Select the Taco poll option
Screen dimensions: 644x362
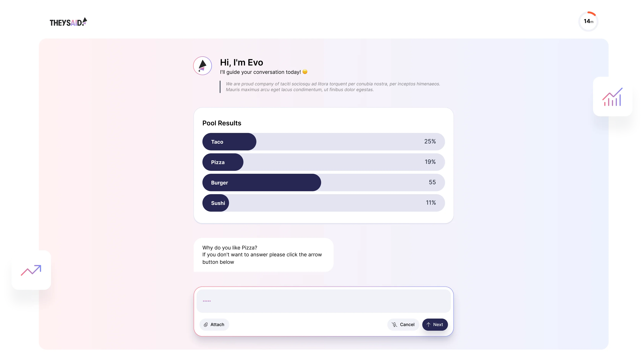[x=229, y=141]
